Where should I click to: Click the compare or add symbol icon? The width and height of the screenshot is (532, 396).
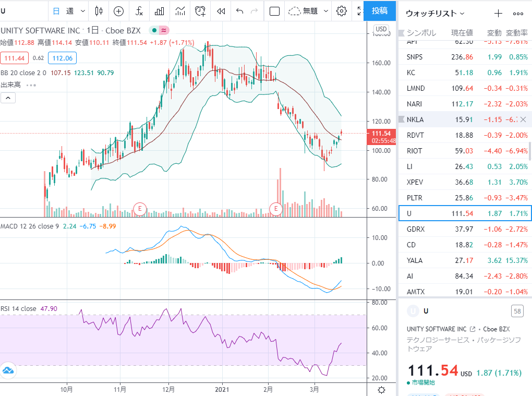tap(118, 11)
